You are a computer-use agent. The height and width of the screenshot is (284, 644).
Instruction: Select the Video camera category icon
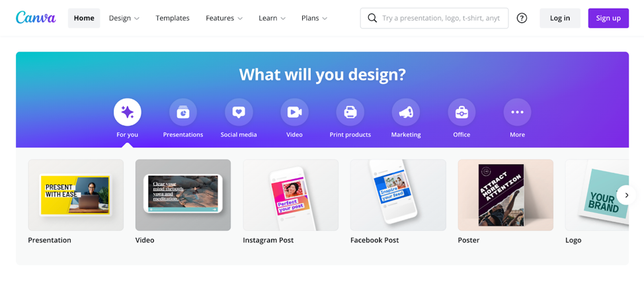tap(294, 112)
